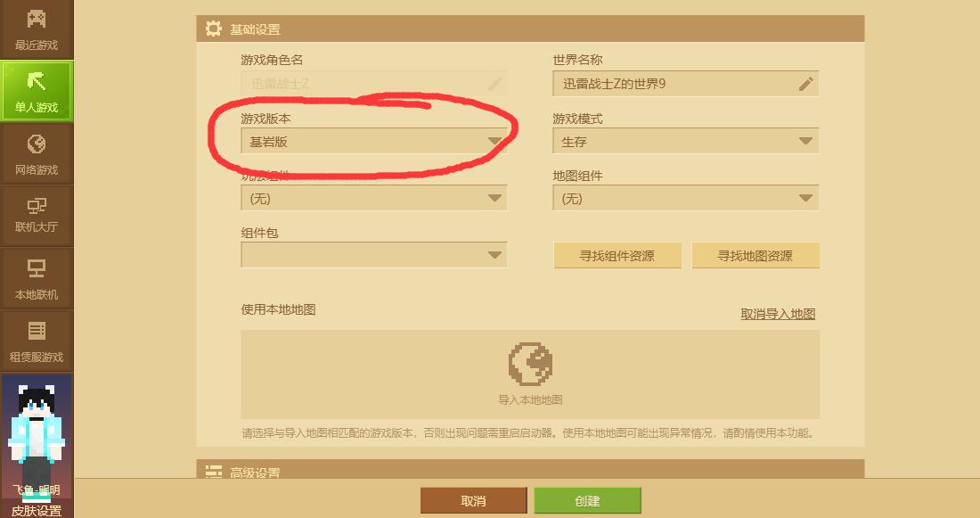The height and width of the screenshot is (518, 980).
Task: Select 单人游戏 pickaxe icon
Action: pyautogui.click(x=37, y=81)
